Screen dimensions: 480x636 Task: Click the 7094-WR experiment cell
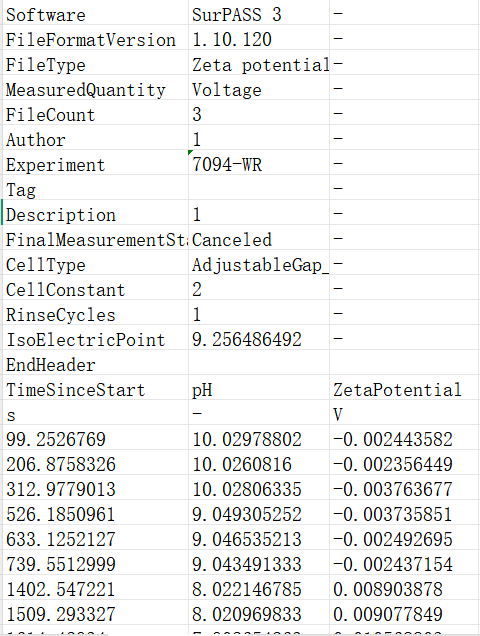click(x=259, y=163)
